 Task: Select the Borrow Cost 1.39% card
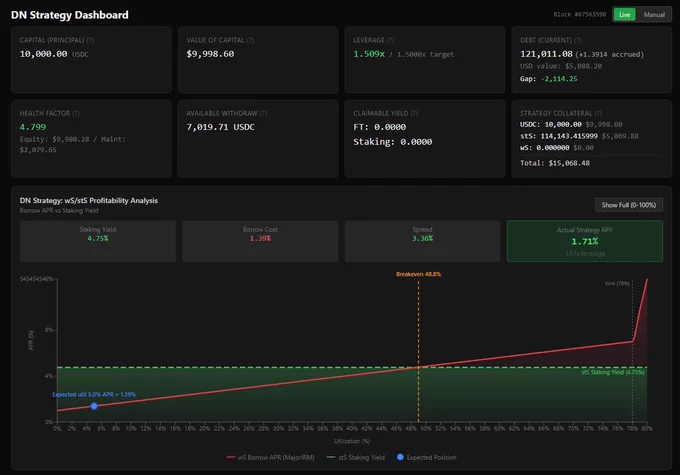(260, 241)
